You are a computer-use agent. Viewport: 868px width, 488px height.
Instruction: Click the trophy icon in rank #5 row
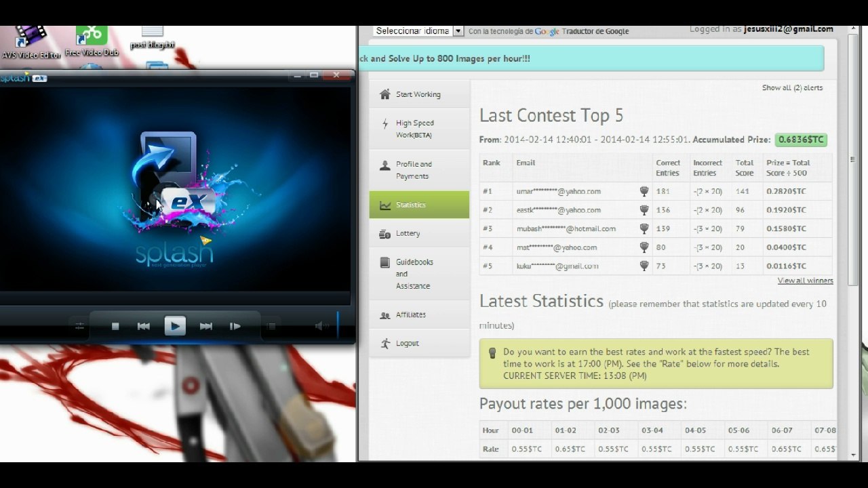pyautogui.click(x=644, y=266)
